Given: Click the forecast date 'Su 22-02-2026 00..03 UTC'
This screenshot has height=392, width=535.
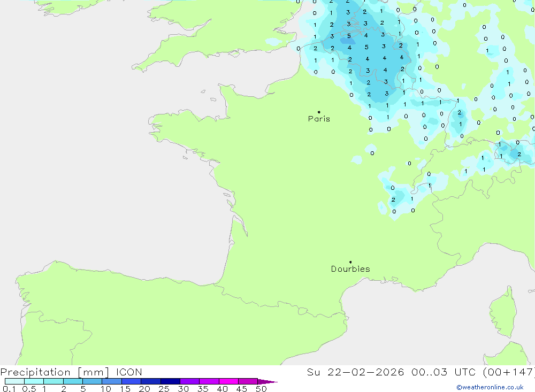Looking at the screenshot, I should tap(391, 372).
